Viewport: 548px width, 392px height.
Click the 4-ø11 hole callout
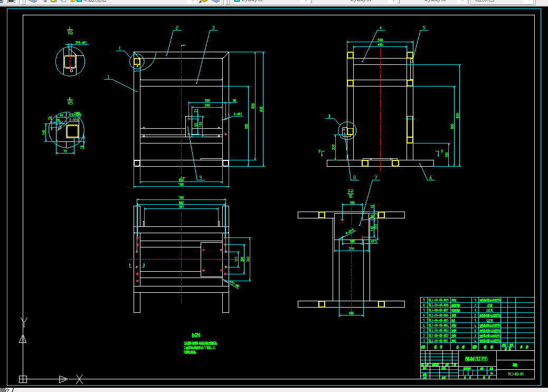click(238, 114)
